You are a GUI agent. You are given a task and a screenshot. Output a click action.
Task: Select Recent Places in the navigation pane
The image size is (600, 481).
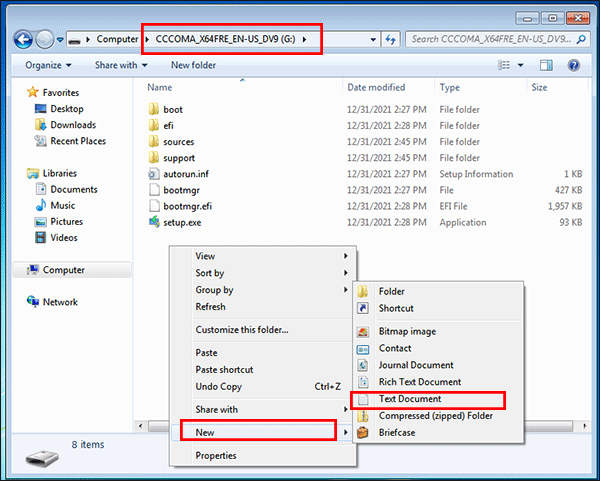pyautogui.click(x=78, y=141)
